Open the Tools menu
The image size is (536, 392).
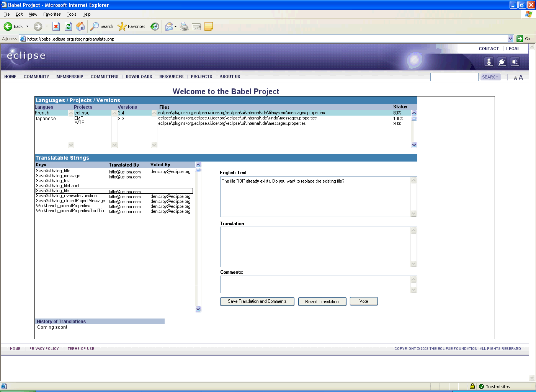[71, 14]
